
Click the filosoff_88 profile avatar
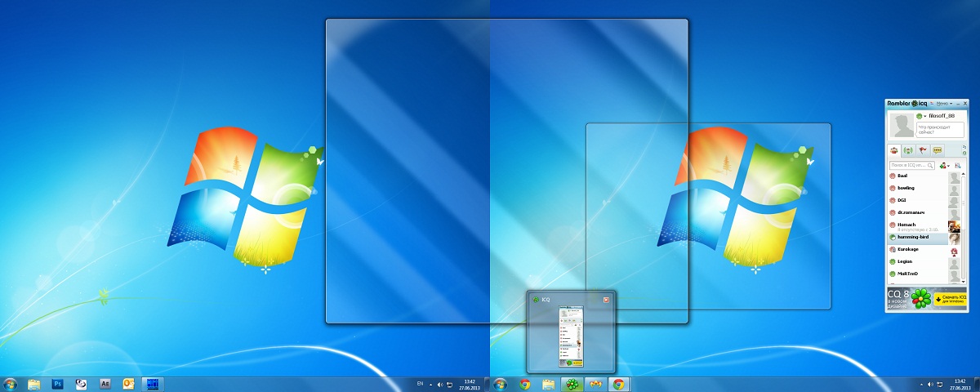coord(902,126)
